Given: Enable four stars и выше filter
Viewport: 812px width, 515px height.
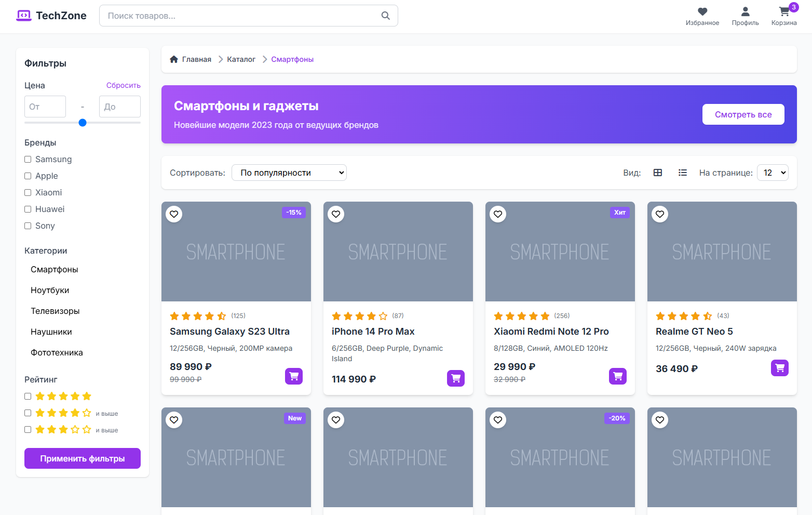Looking at the screenshot, I should click(28, 413).
